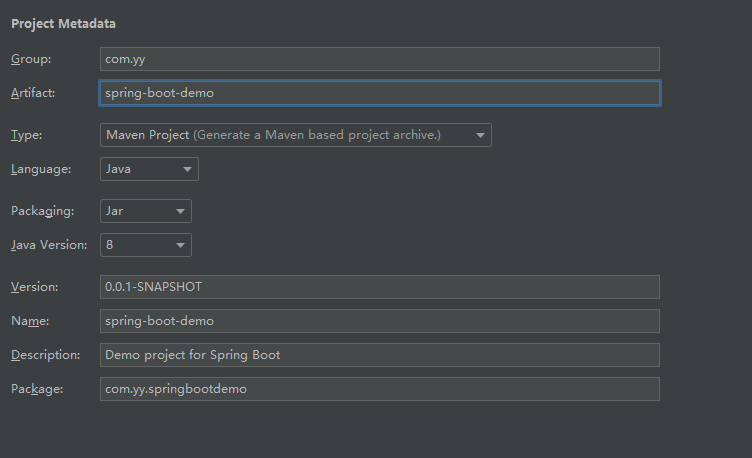Screen dimensions: 752x458
Task: Click the Version label
Action: 35,287
